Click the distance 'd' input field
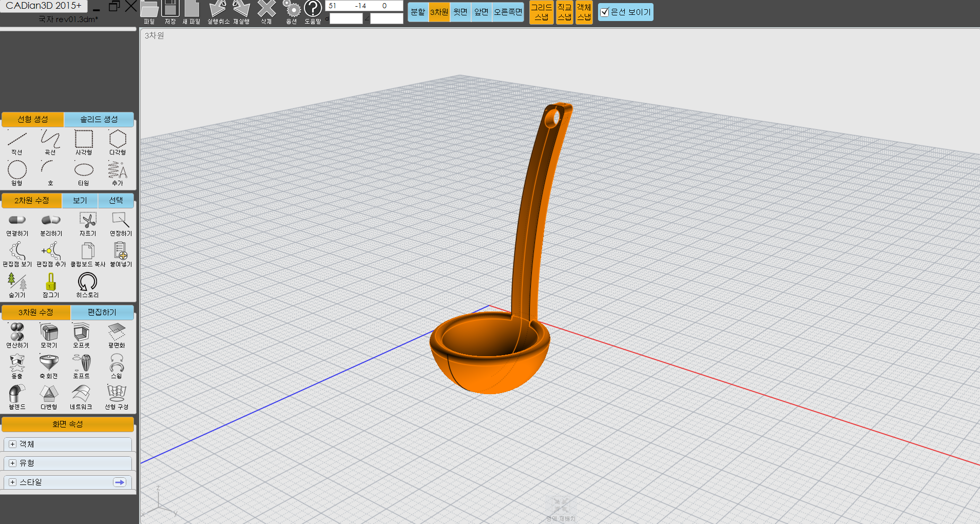Screen dimensions: 980x524 346,18
